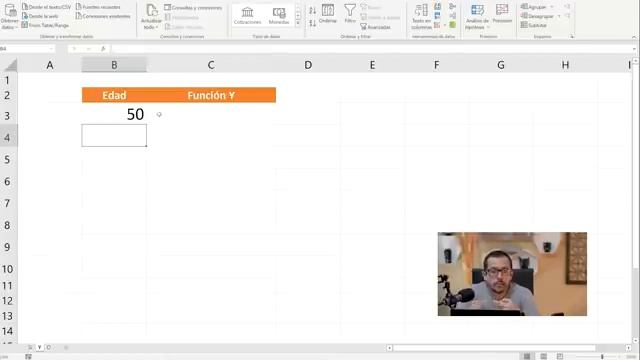The image size is (640, 360).
Task: Click the Flash Fill icon
Action: pyautogui.click(x=438, y=7)
